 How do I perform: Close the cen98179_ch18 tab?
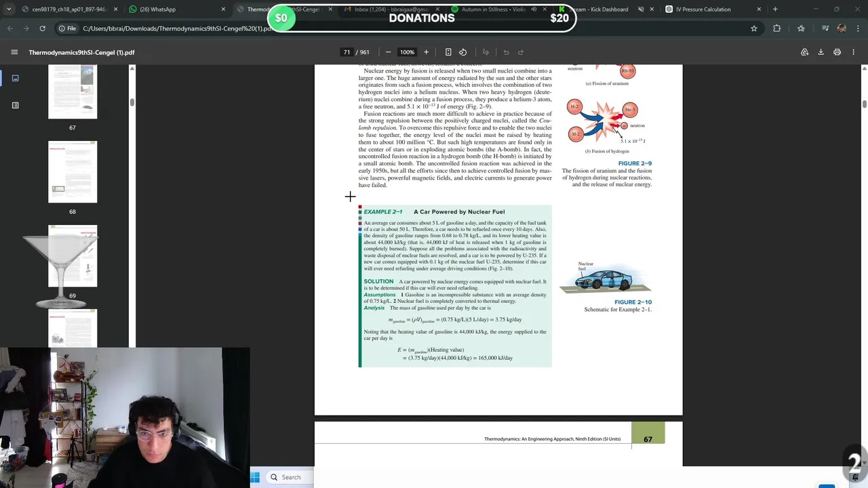pyautogui.click(x=115, y=9)
